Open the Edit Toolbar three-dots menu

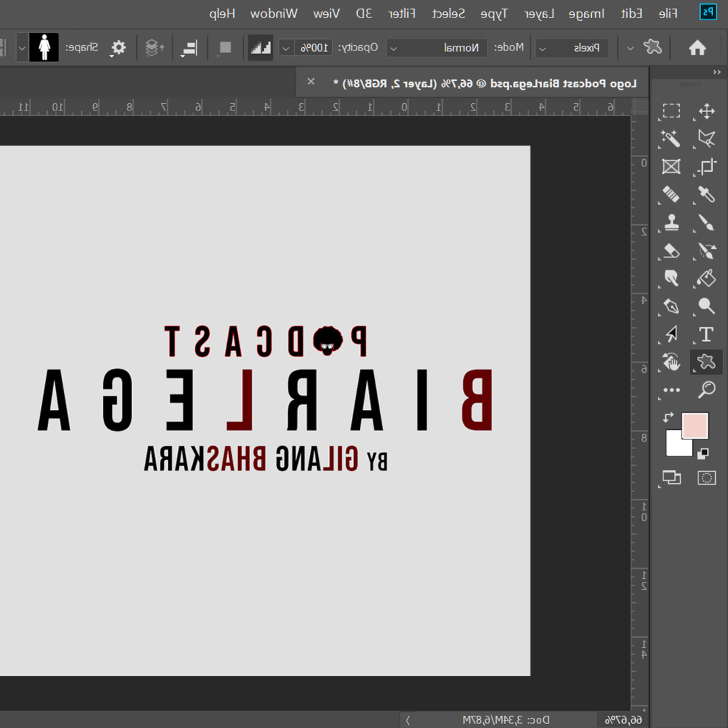coord(671,390)
